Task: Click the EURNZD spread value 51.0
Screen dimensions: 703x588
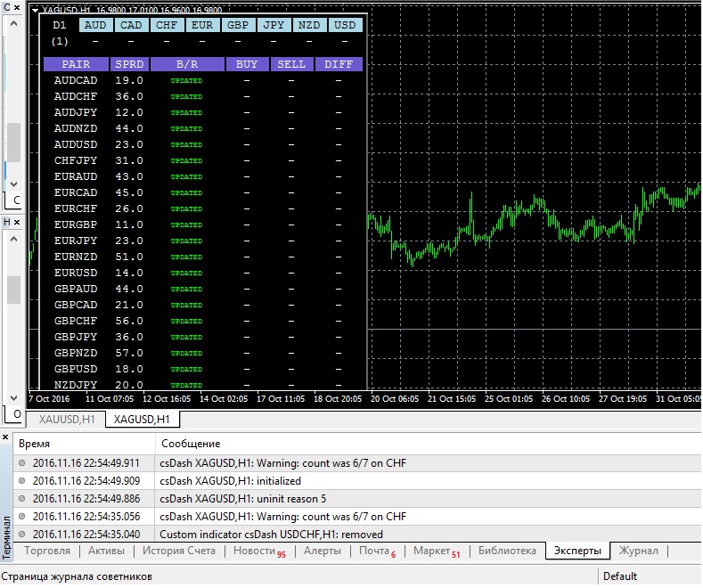Action: (x=129, y=257)
